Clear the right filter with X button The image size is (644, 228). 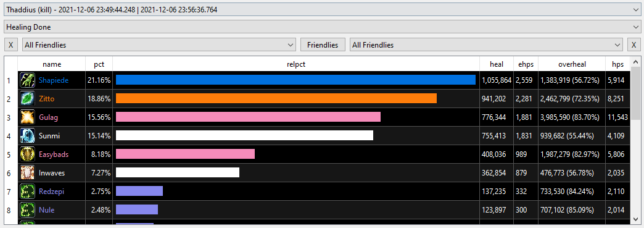634,45
